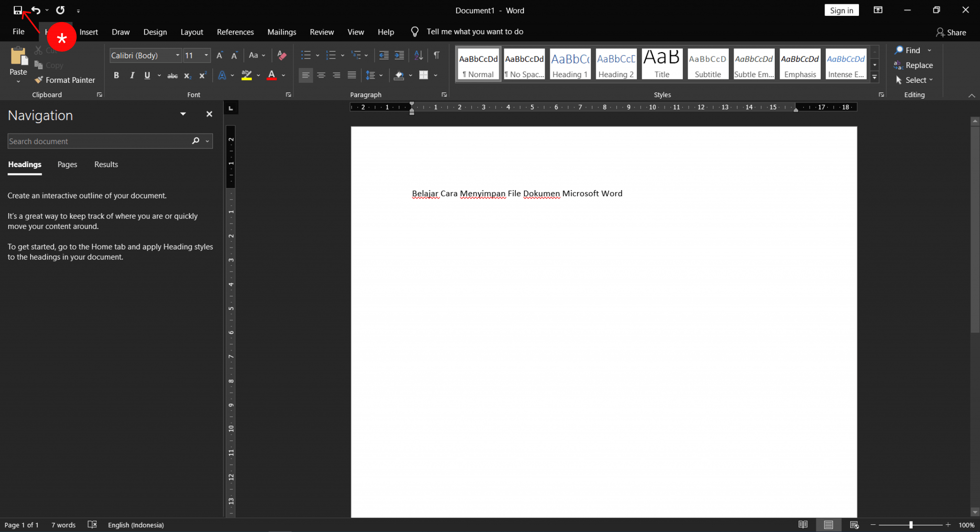
Task: Open the File tab
Action: coord(19,32)
